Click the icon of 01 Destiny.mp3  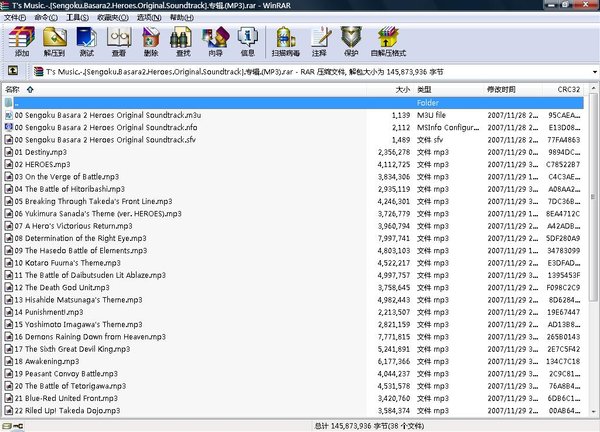point(8,152)
